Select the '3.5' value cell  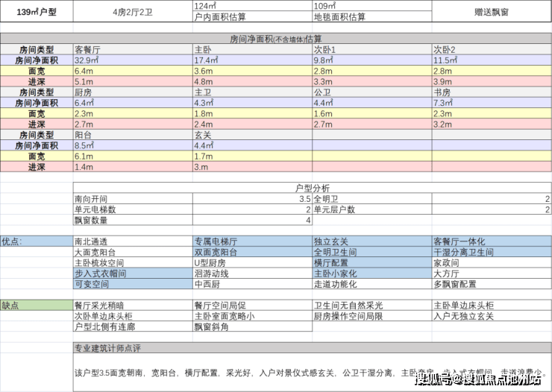coord(252,198)
